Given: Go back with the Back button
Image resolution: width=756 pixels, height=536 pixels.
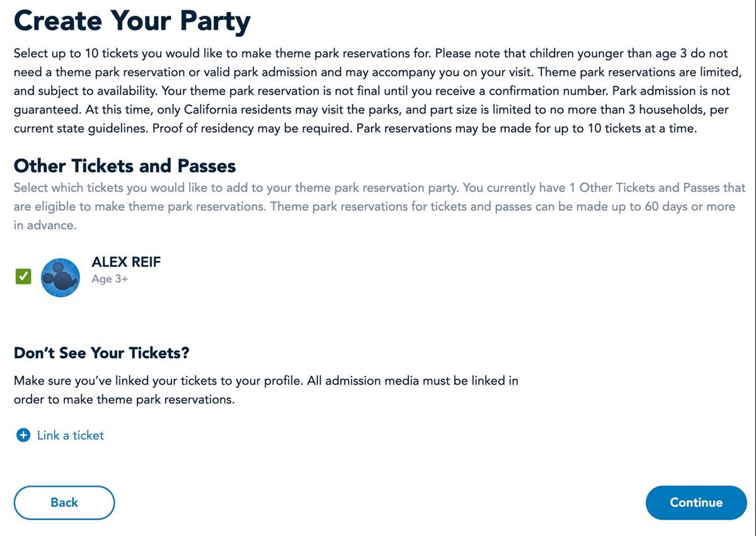Looking at the screenshot, I should pos(64,503).
